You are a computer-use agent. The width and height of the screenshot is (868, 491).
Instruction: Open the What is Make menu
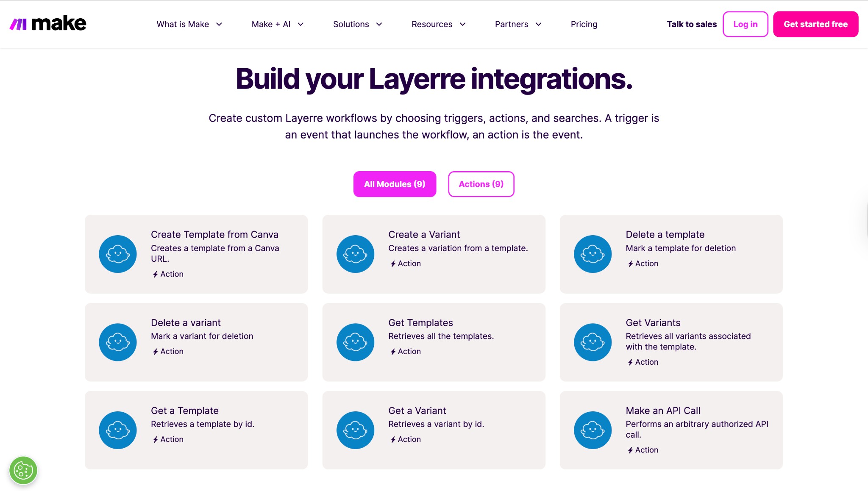[189, 24]
